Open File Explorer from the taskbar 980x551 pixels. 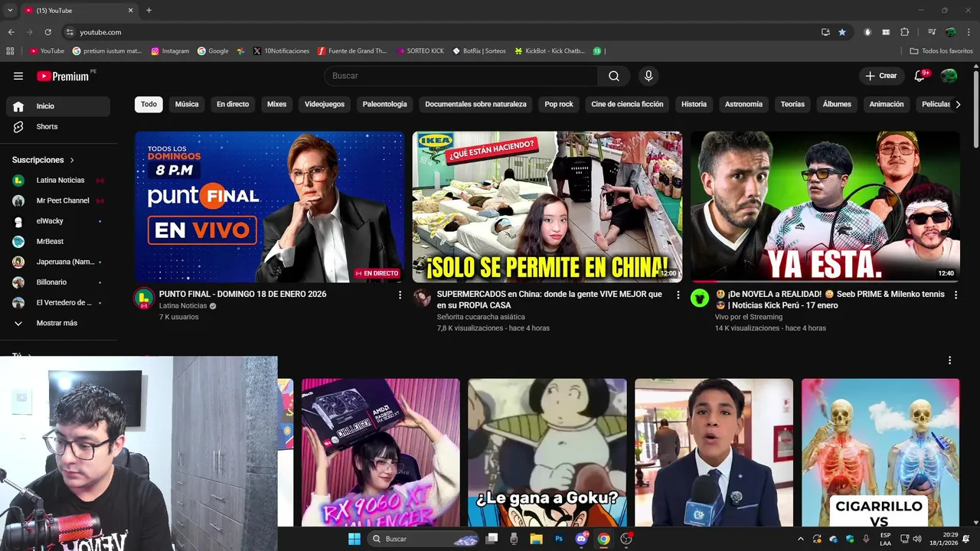537,539
